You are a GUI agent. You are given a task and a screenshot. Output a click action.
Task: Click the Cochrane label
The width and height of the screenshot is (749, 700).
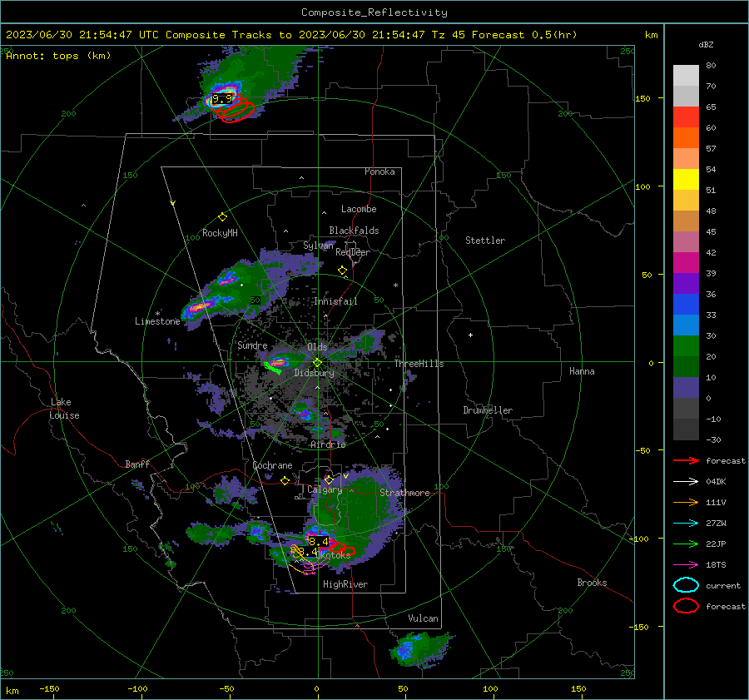272,465
